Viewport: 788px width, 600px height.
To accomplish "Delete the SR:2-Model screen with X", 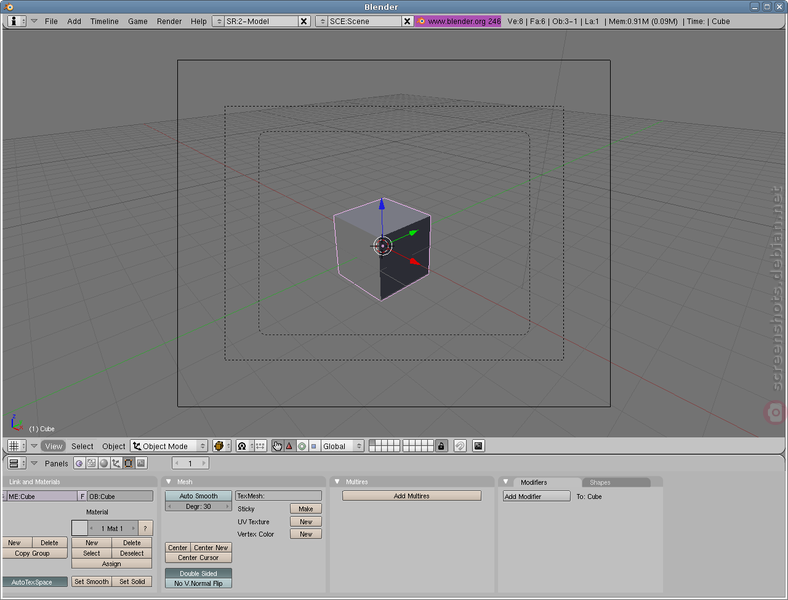I will tap(304, 21).
